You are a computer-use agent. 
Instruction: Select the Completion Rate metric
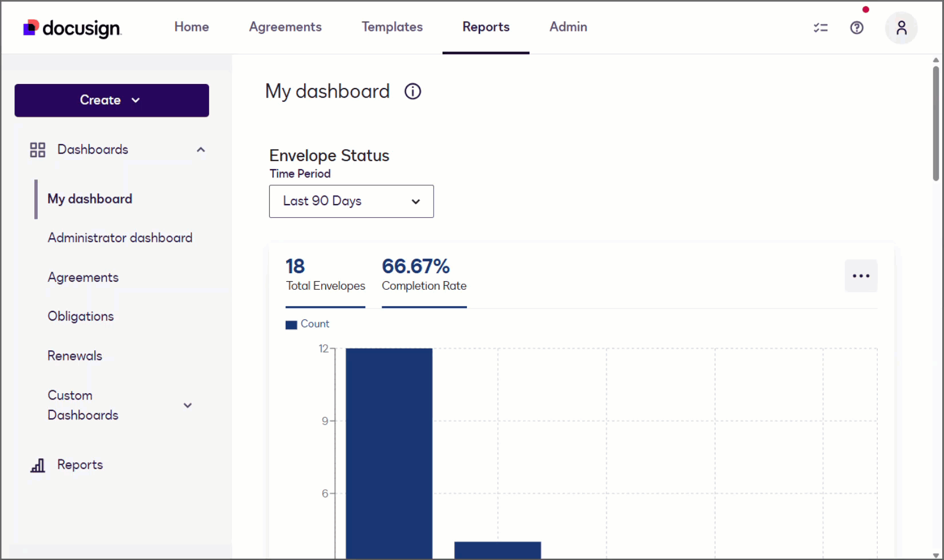pyautogui.click(x=424, y=275)
